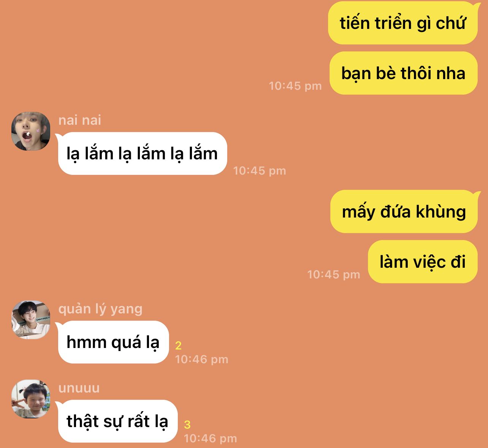The image size is (488, 448).
Task: Click the sender name 'quản lý yang'
Action: click(x=100, y=309)
